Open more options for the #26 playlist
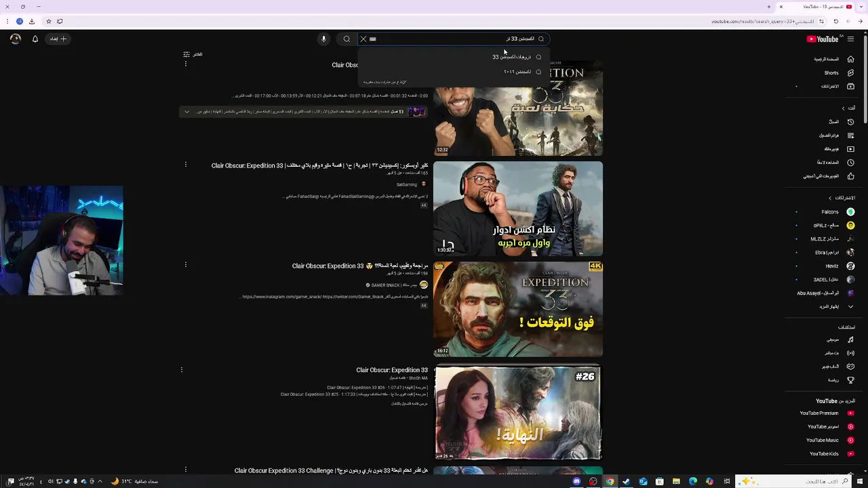Image resolution: width=868 pixels, height=488 pixels. 181,369
